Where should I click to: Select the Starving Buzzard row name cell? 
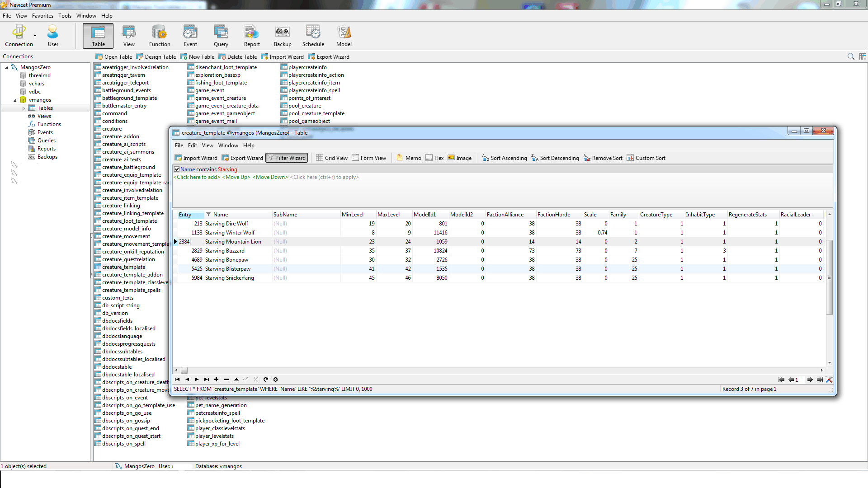point(237,251)
